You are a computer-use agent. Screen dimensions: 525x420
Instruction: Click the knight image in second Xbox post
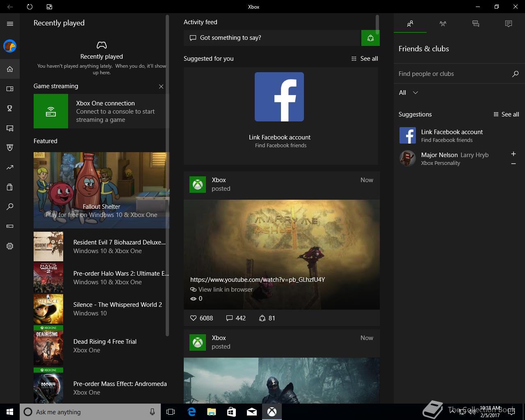click(282, 380)
